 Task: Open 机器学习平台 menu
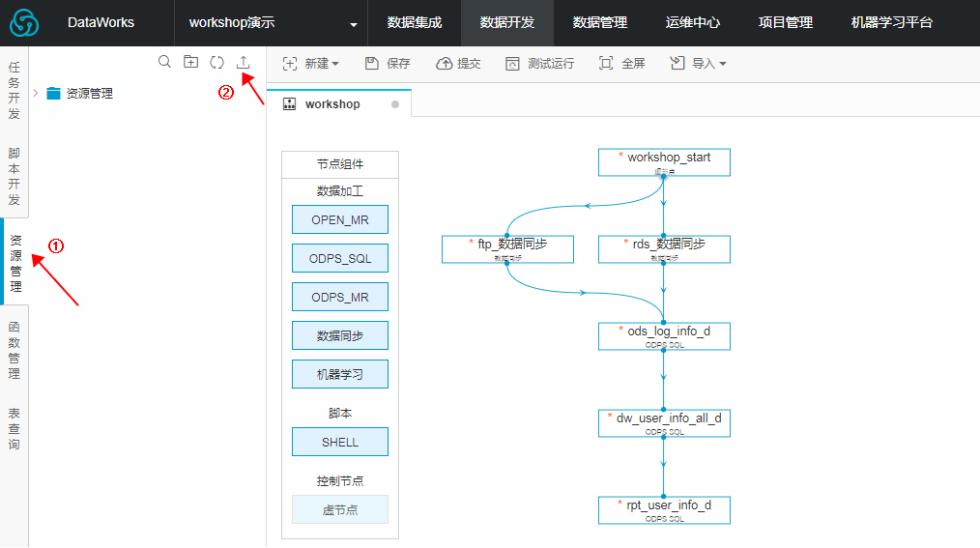pyautogui.click(x=892, y=22)
